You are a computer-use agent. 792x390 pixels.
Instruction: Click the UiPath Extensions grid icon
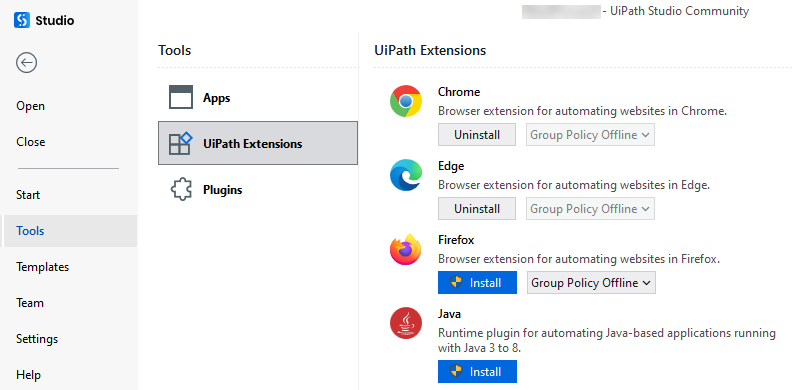coord(181,143)
